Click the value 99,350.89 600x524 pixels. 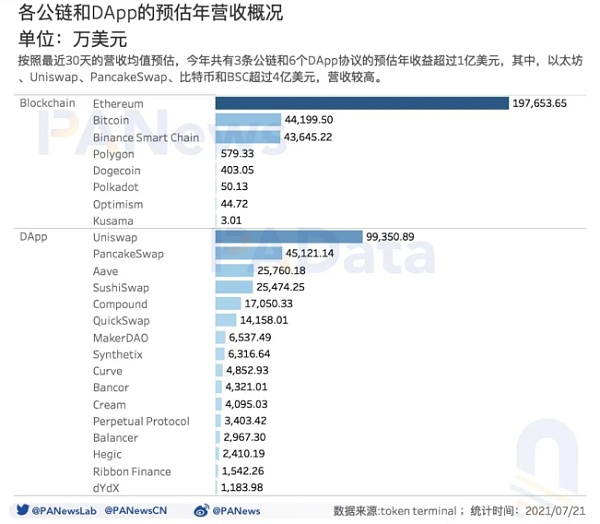tap(390, 237)
